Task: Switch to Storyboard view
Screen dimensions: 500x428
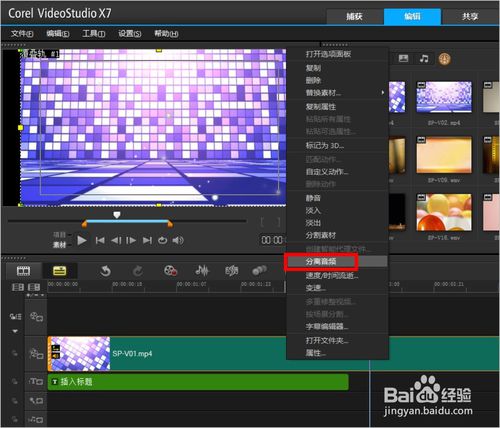Action: pos(23,271)
